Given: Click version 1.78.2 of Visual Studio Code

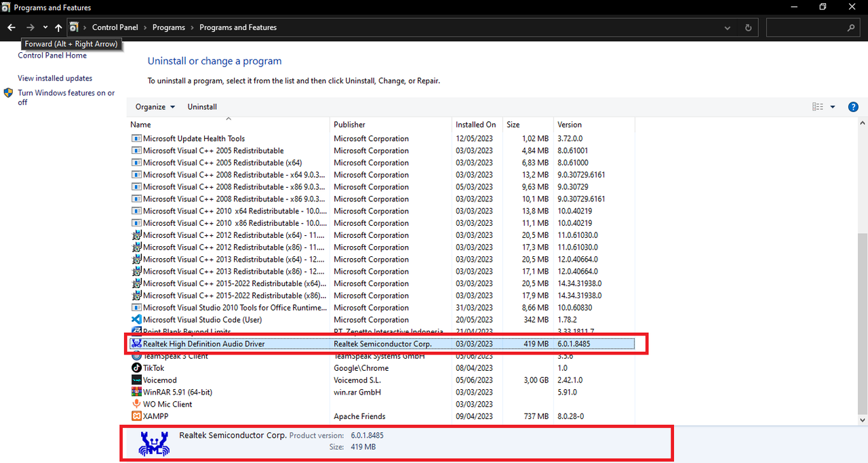Looking at the screenshot, I should tap(567, 320).
